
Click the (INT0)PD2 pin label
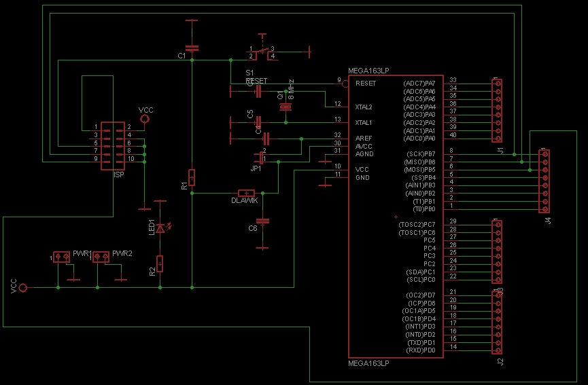[420, 335]
